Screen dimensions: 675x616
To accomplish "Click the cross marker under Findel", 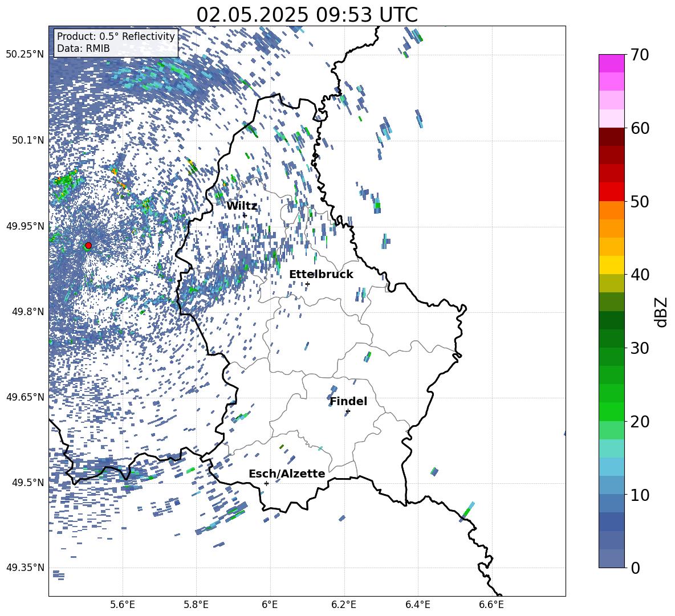I will pyautogui.click(x=348, y=411).
